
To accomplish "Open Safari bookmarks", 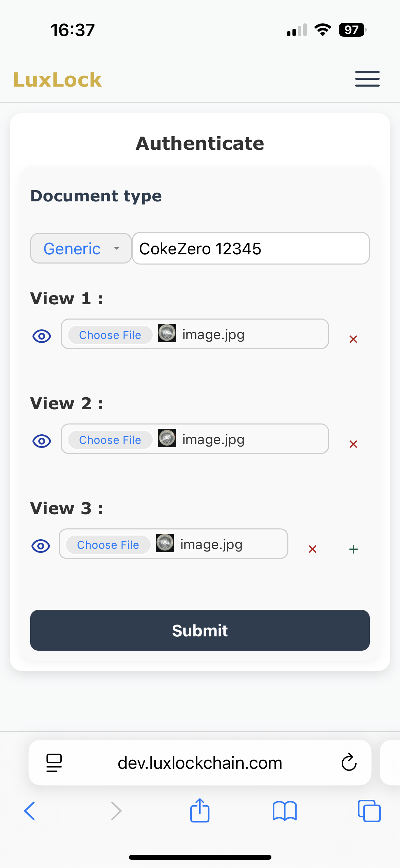I will point(285,811).
